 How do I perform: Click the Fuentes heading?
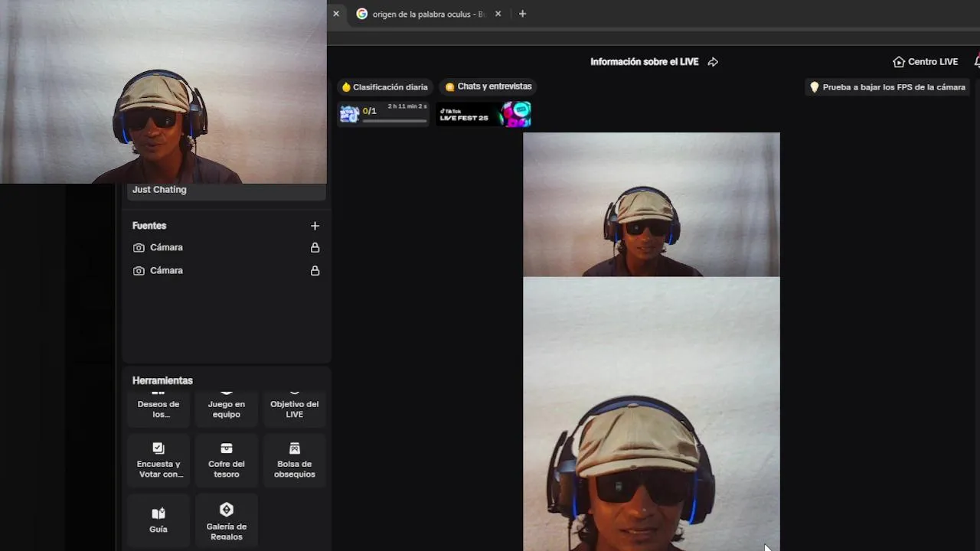[149, 226]
